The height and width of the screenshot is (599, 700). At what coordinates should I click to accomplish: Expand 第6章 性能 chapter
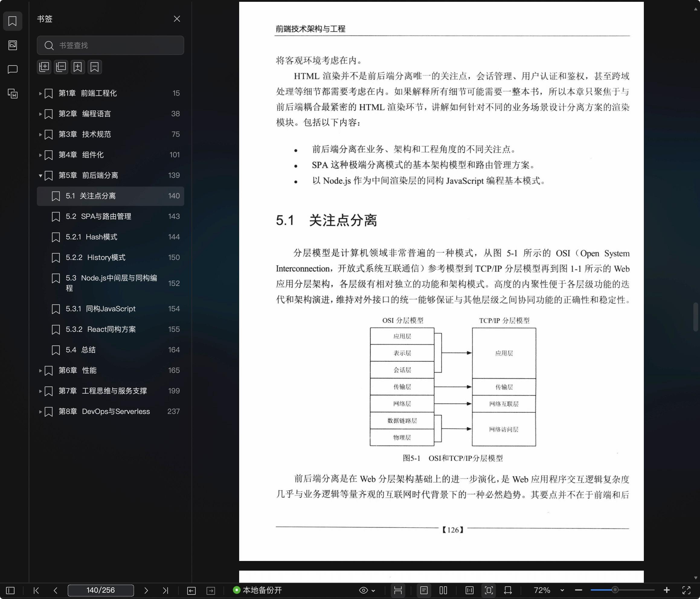click(40, 371)
